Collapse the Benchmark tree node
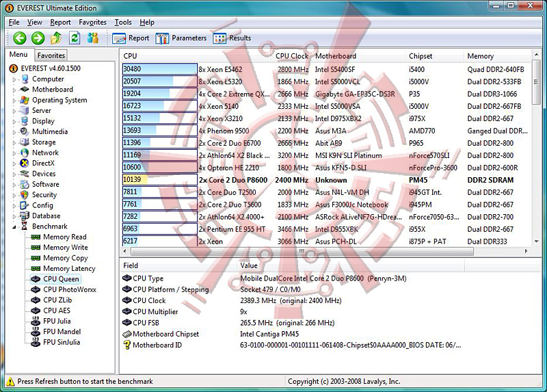The height and width of the screenshot is (392, 547). [x=14, y=227]
